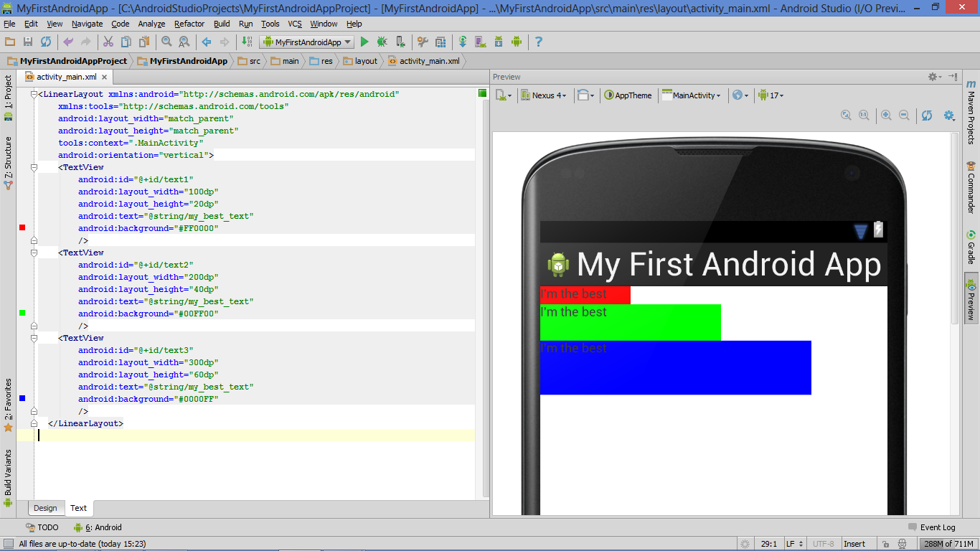Click the Open folder toolbar icon
Screen dimensions: 980x551
point(10,42)
